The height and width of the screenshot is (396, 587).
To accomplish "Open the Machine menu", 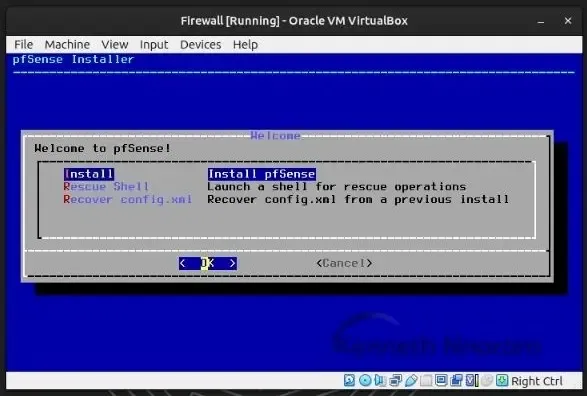I will click(67, 45).
